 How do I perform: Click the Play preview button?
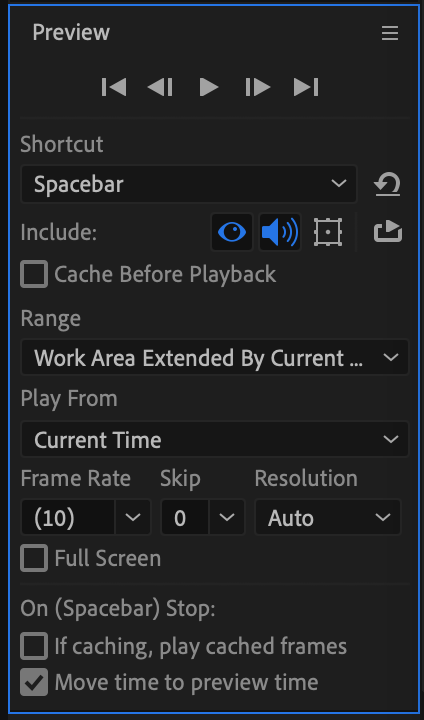click(209, 87)
